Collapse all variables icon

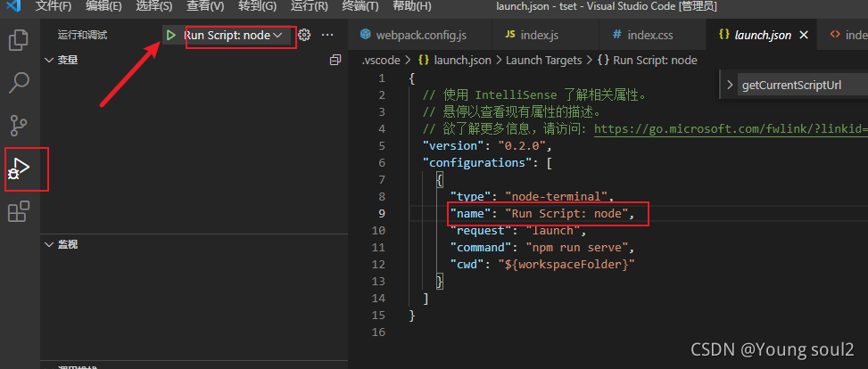335,60
